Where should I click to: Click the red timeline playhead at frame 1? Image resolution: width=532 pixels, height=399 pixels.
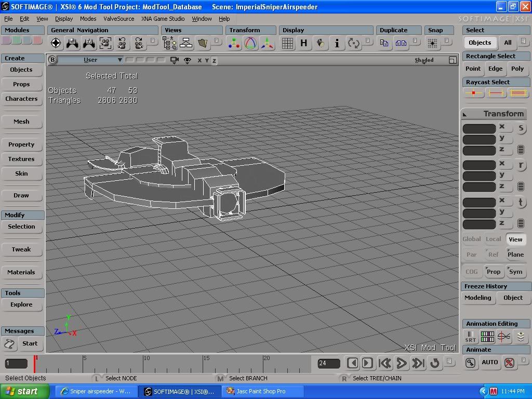click(x=34, y=364)
